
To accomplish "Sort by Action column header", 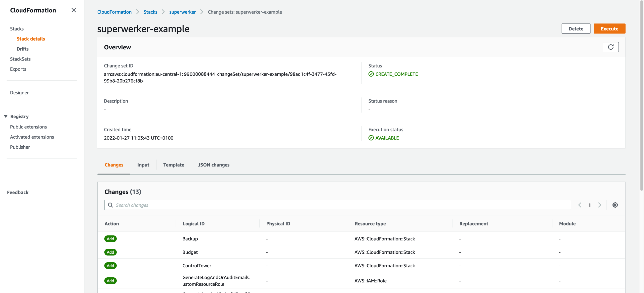I will coord(112,224).
